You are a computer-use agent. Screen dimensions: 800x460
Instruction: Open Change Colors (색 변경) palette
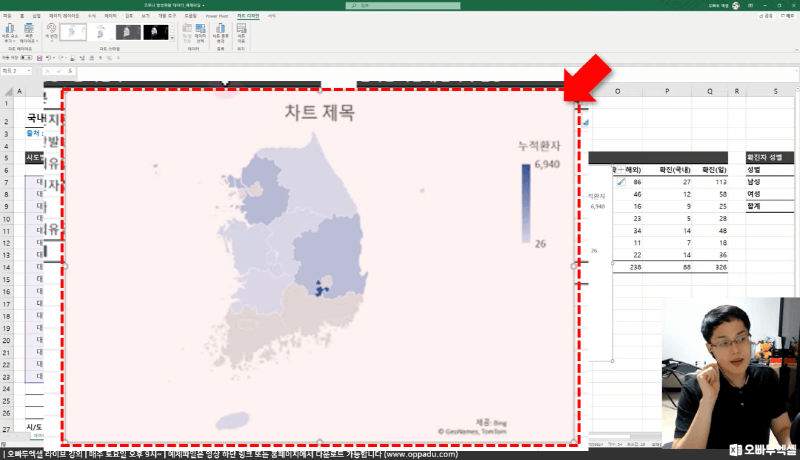[51, 31]
